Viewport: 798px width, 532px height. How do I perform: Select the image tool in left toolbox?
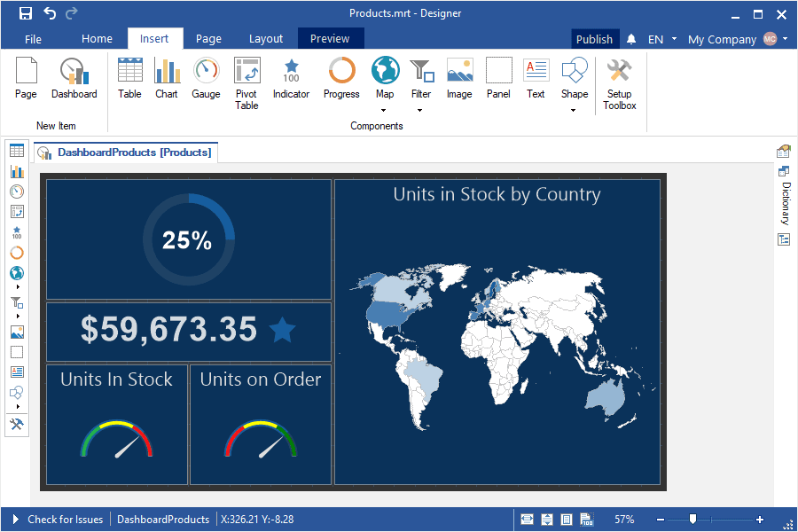[17, 332]
